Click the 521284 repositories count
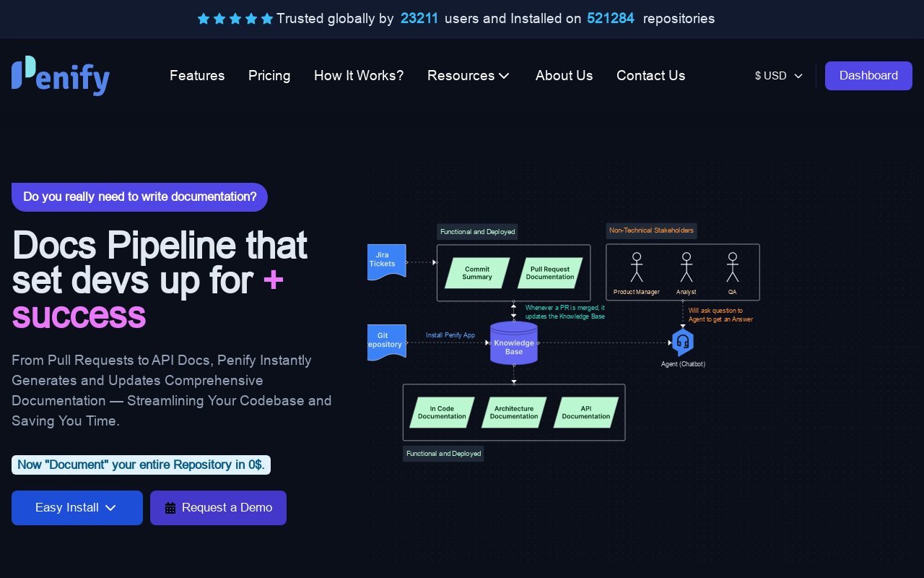Image resolution: width=924 pixels, height=578 pixels. coord(611,19)
